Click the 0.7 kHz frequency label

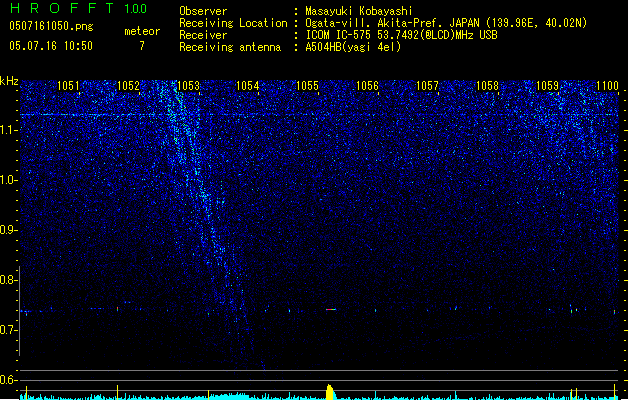click(x=8, y=330)
